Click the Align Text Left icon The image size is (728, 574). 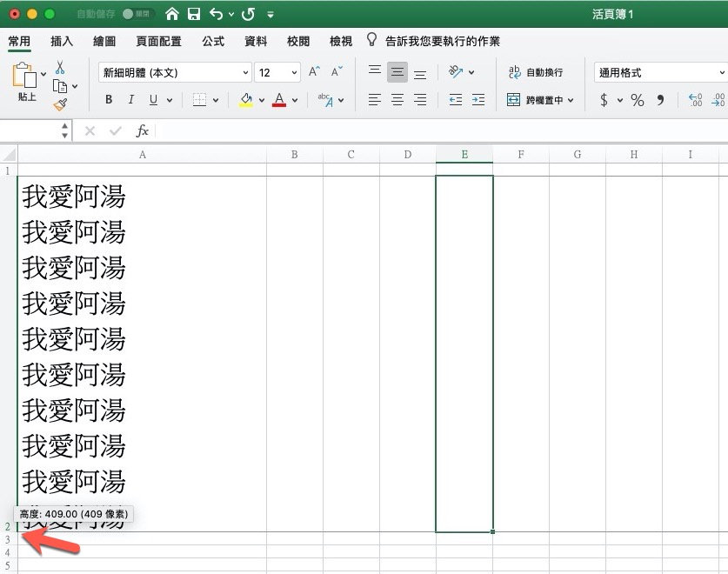[x=375, y=100]
